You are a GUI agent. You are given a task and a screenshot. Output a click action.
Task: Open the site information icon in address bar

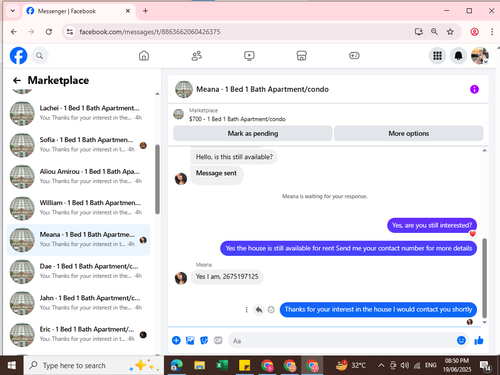(x=70, y=32)
